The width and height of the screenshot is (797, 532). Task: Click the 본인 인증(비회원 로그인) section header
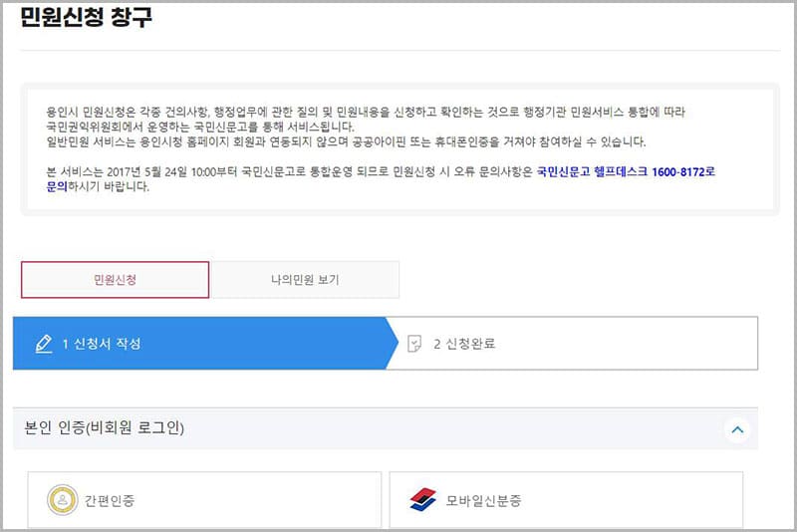pyautogui.click(x=105, y=428)
